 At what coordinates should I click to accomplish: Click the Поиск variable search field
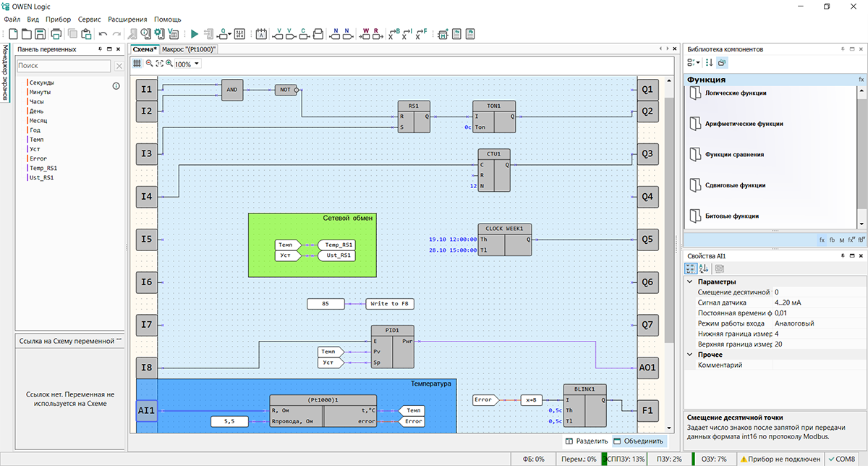(64, 66)
